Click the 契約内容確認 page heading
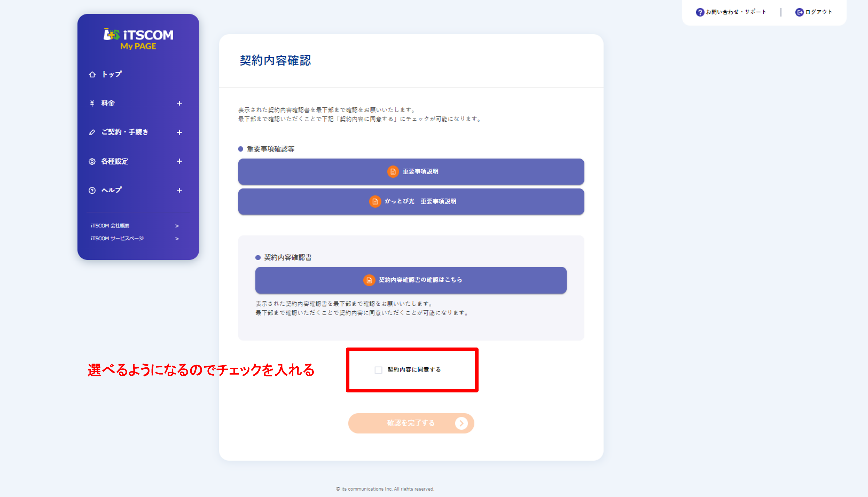The width and height of the screenshot is (868, 497). click(x=275, y=61)
